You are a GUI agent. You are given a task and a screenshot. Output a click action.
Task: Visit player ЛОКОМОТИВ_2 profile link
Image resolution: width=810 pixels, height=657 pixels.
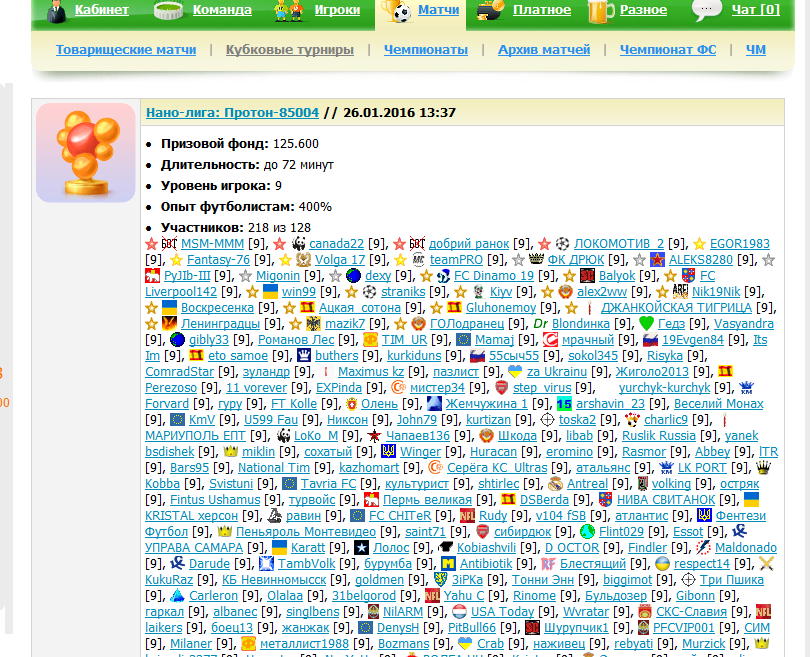click(618, 243)
